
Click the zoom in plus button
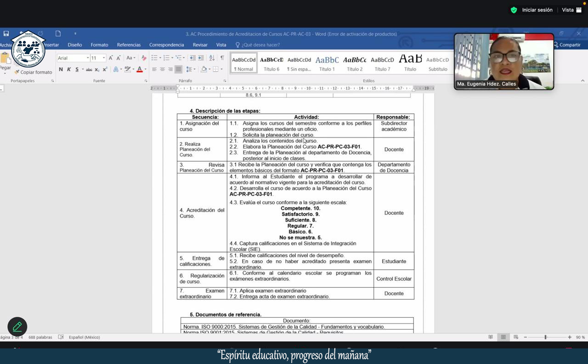click(570, 337)
